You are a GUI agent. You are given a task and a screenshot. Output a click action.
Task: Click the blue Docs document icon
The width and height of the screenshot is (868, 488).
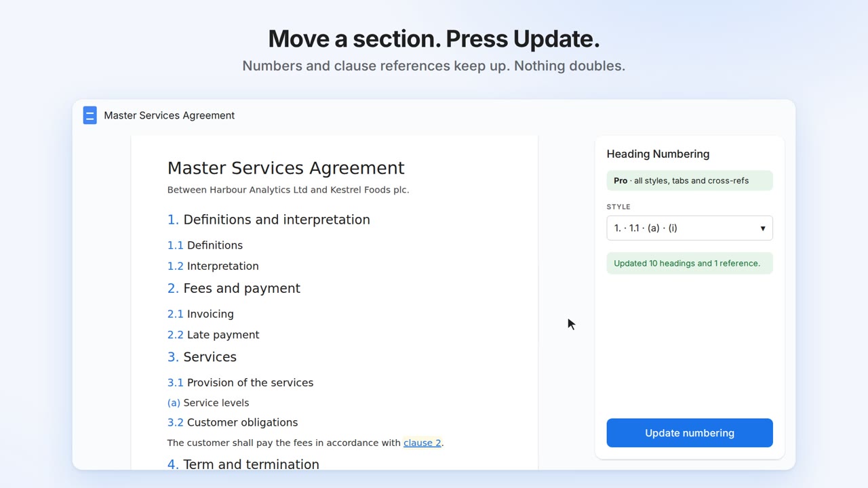90,115
